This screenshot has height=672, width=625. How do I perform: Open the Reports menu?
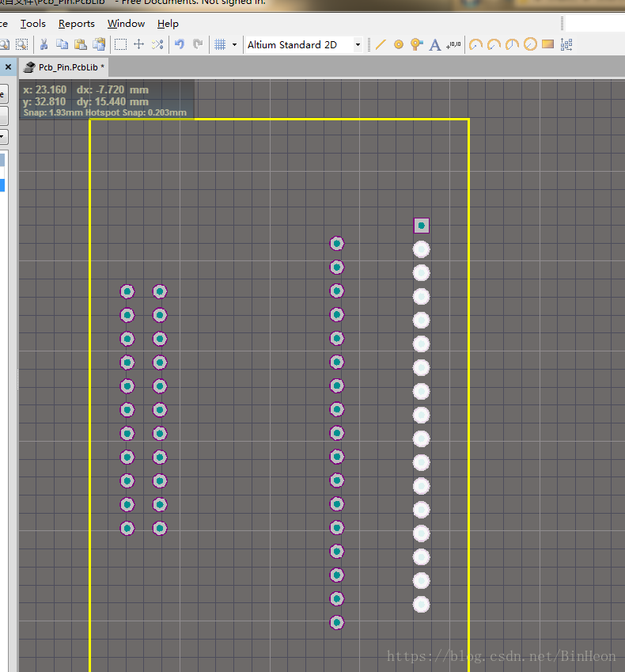coord(77,24)
